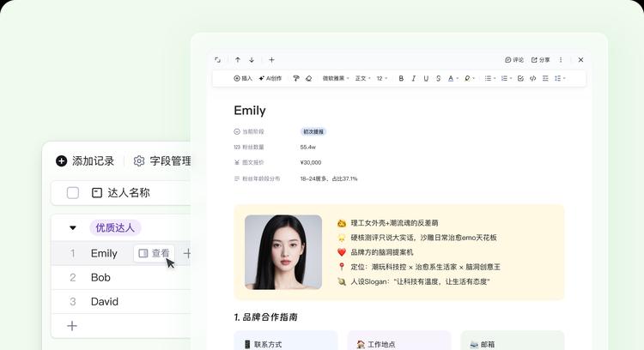Viewport: 644px width, 350px height.
Task: Insert a code block
Action: 532,78
